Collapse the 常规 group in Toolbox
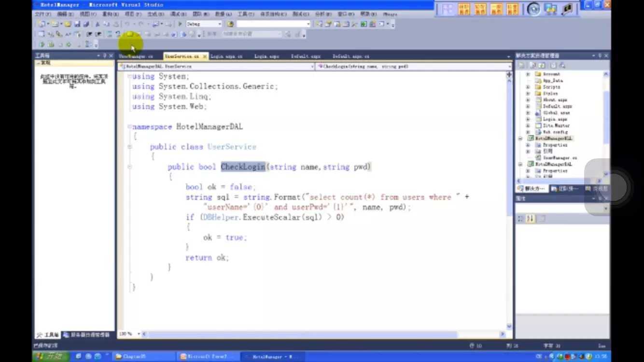Viewport: 644px width, 362px height. (38, 63)
